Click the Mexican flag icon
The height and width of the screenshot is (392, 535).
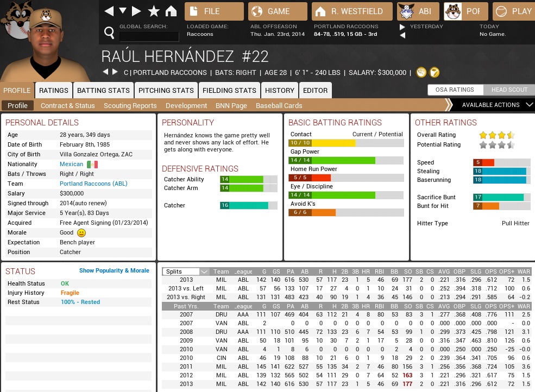click(92, 165)
